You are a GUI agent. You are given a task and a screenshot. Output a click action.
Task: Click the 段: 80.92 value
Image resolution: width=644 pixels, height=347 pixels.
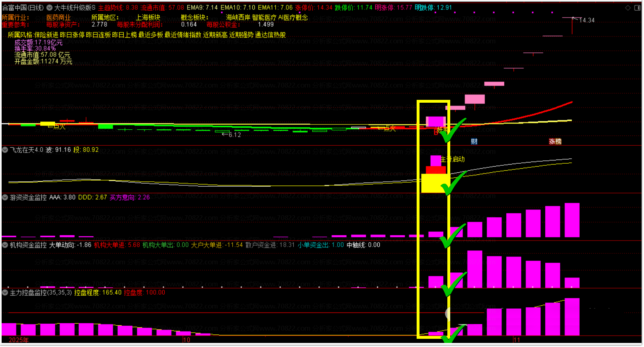[86, 150]
